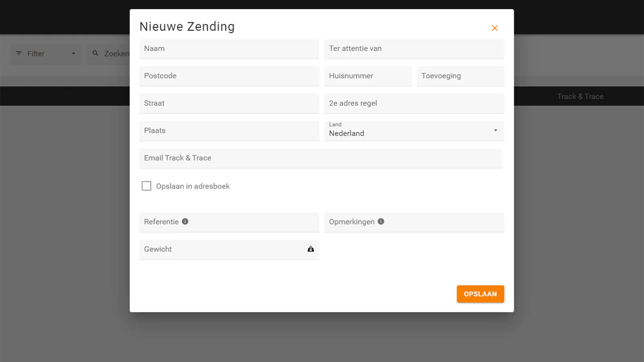Click the Email Track & Trace field

(x=320, y=158)
